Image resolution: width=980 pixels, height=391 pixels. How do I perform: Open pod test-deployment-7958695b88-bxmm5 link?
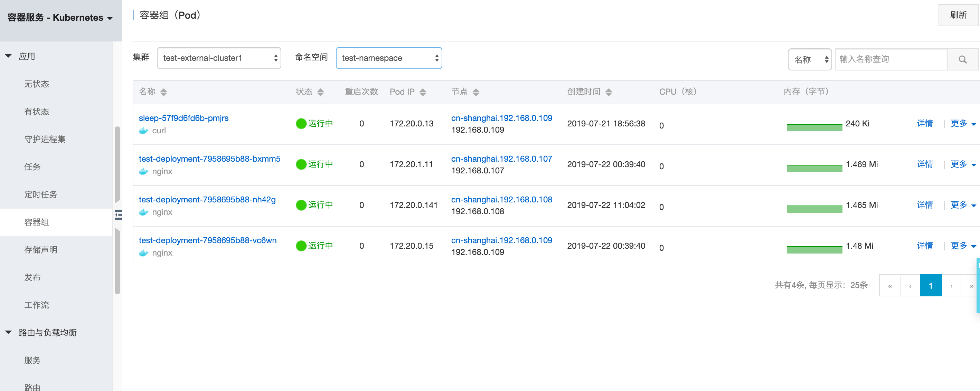coord(209,159)
